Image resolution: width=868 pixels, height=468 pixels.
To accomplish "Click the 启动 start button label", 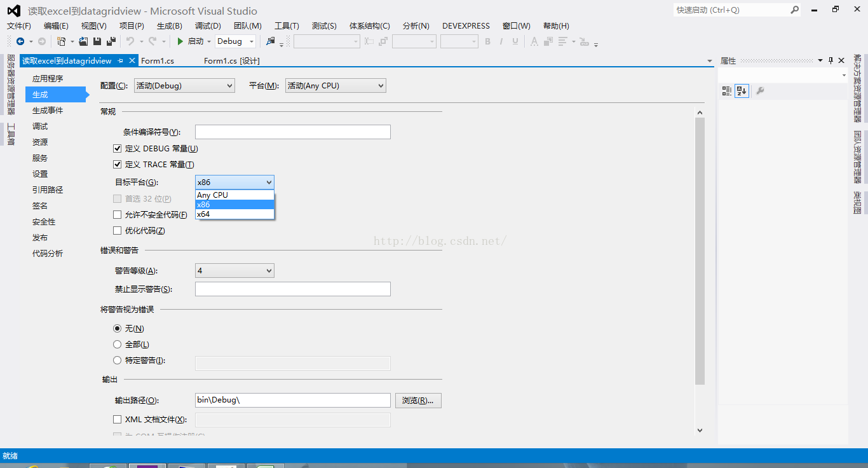I will click(x=196, y=41).
